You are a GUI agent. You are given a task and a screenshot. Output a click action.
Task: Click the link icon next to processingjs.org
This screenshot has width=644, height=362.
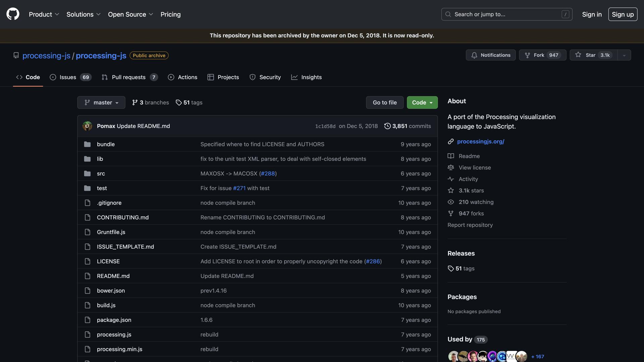point(451,141)
